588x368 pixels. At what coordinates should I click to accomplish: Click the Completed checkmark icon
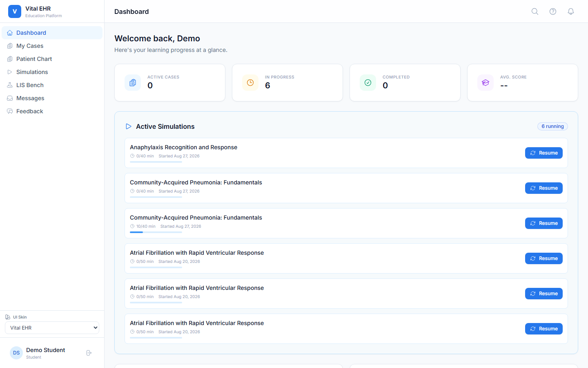[368, 83]
